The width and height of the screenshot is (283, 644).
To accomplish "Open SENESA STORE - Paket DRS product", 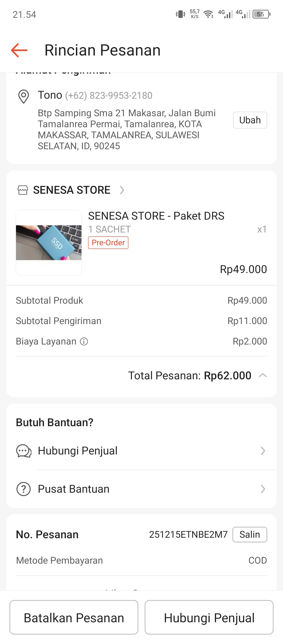I will (x=156, y=216).
